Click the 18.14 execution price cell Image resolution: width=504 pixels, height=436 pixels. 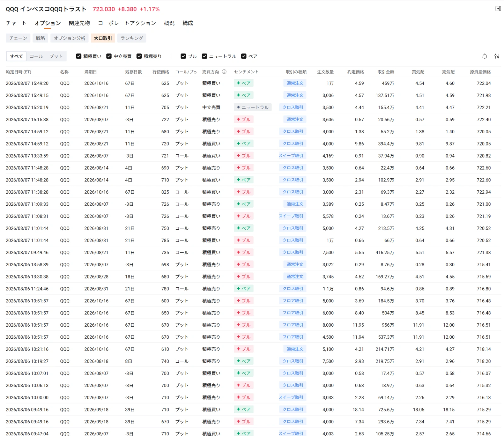click(358, 410)
